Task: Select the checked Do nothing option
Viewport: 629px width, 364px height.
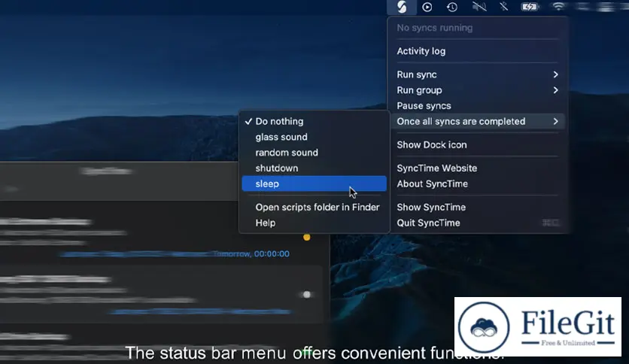Action: pyautogui.click(x=314, y=122)
